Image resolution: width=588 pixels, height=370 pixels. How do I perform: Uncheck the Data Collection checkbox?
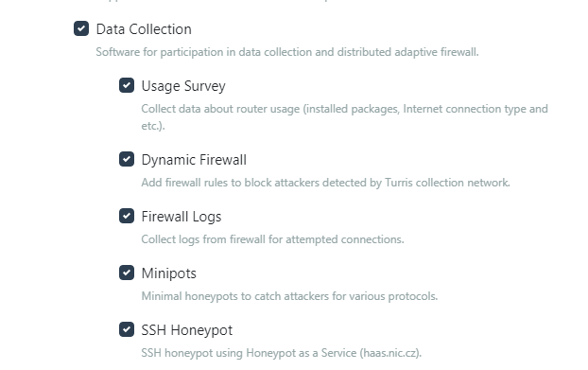(81, 28)
